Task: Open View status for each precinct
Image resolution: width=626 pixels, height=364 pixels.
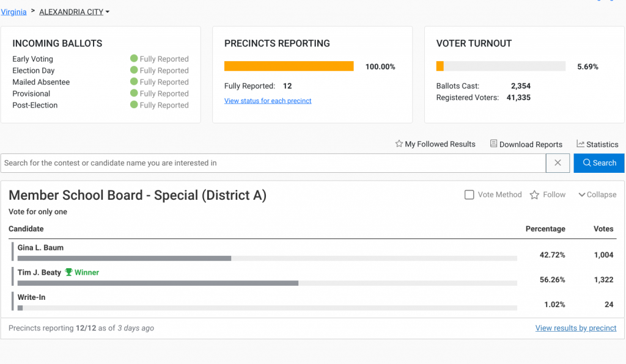Action: click(x=268, y=101)
